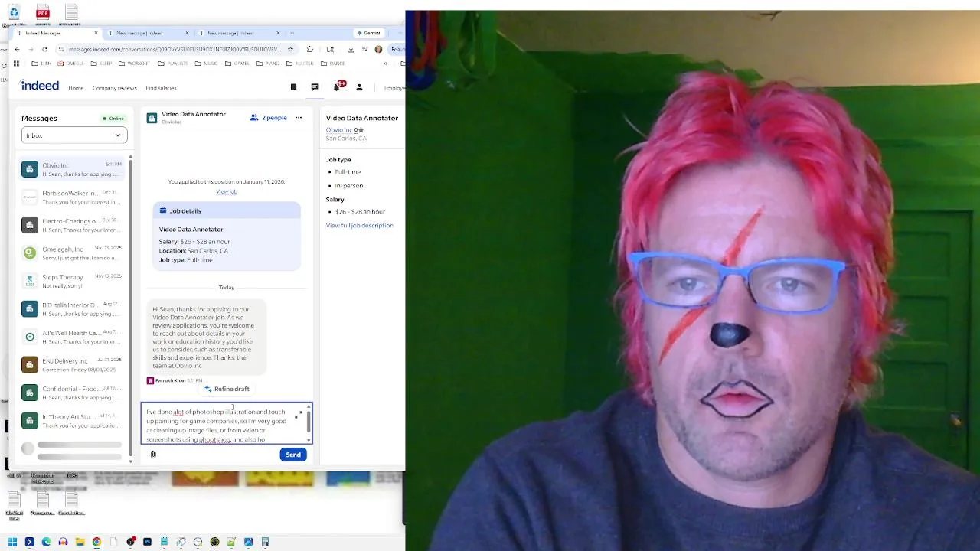Open the Indeed profile person icon

(359, 87)
